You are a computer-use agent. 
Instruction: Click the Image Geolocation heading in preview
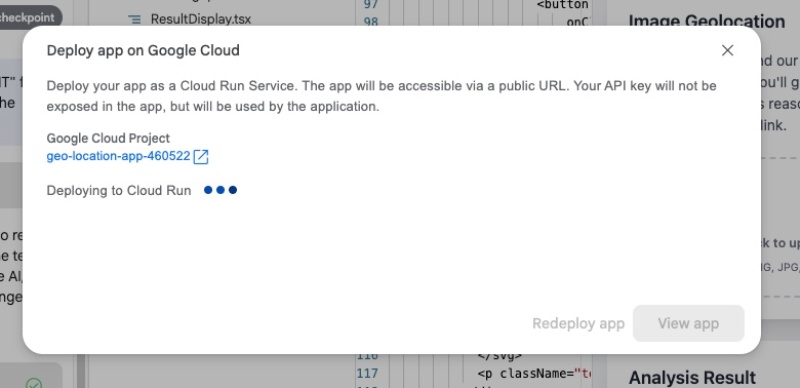click(707, 21)
